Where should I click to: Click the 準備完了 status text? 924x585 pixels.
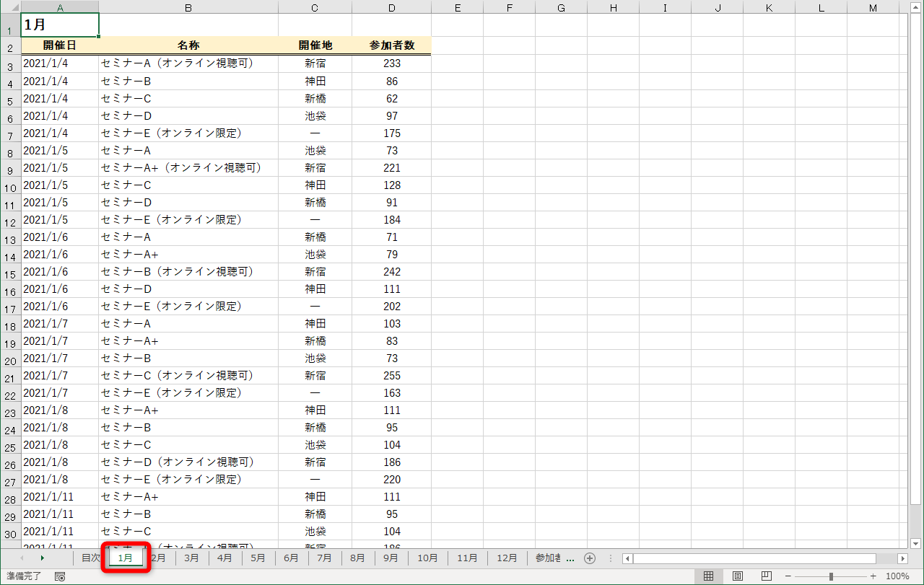[x=24, y=576]
